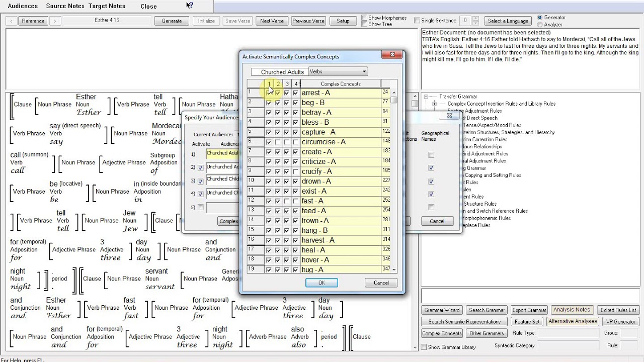Select the Analyzer radio button

(540, 25)
